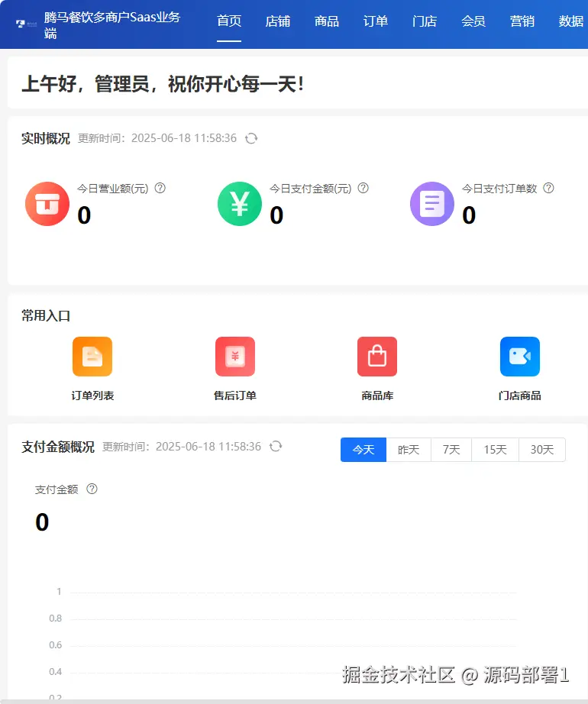Open 门店商品 blue camera shortcut icon
Screen dimensions: 588x704
pyautogui.click(x=520, y=357)
